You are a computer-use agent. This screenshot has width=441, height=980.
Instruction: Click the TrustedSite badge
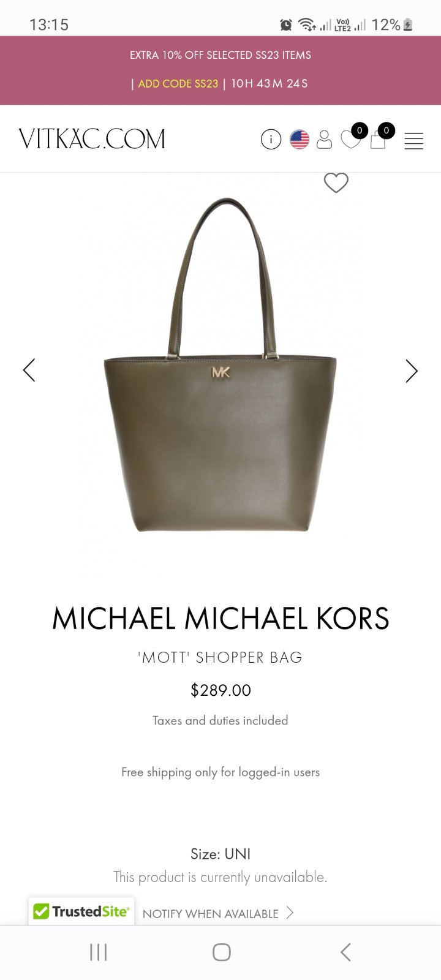click(81, 911)
